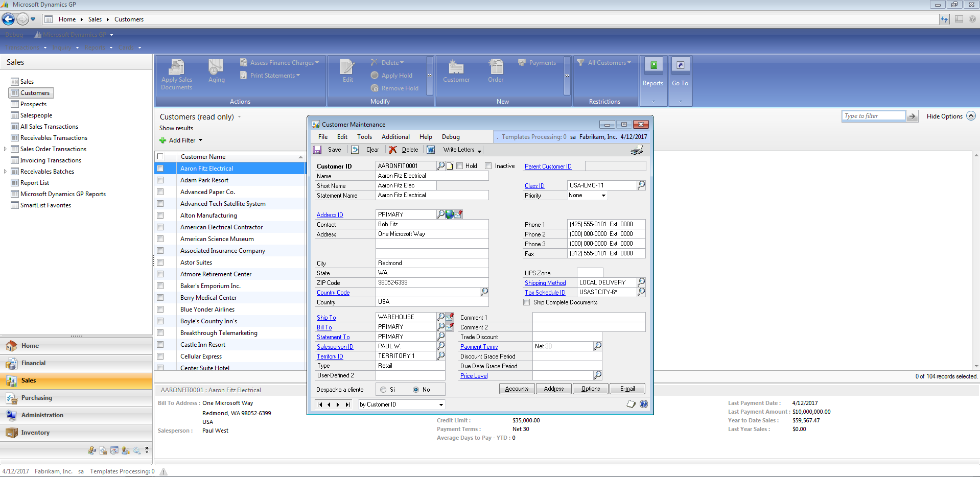Open the Debug menu in Customer Maintenance
This screenshot has height=477, width=980.
(x=451, y=137)
